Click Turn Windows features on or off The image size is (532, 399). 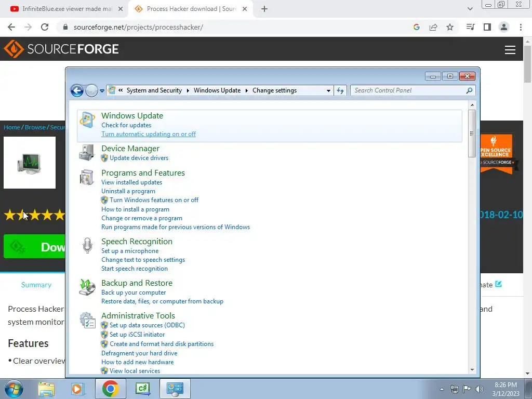tap(154, 200)
